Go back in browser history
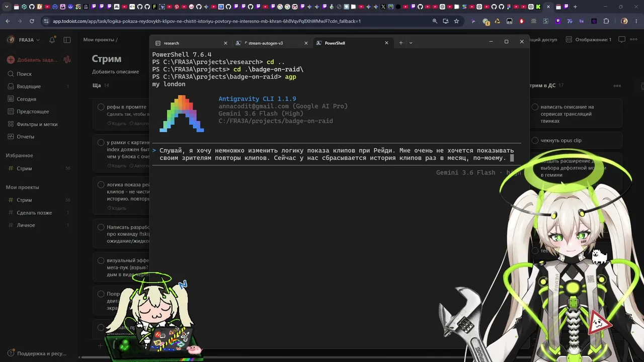 [x=8, y=21]
